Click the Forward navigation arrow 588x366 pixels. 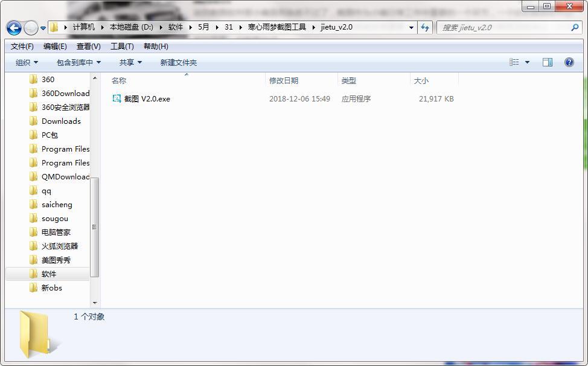coord(31,28)
